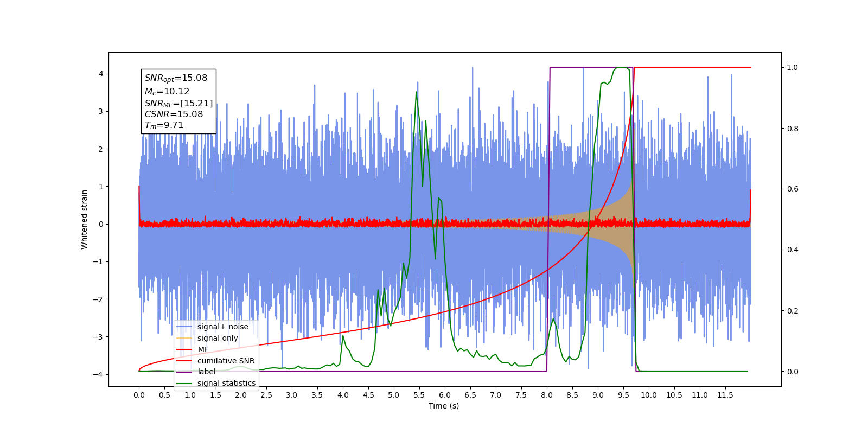Click the red line legend sample beside 'MF'
This screenshot has height=434, width=868.
[184, 349]
